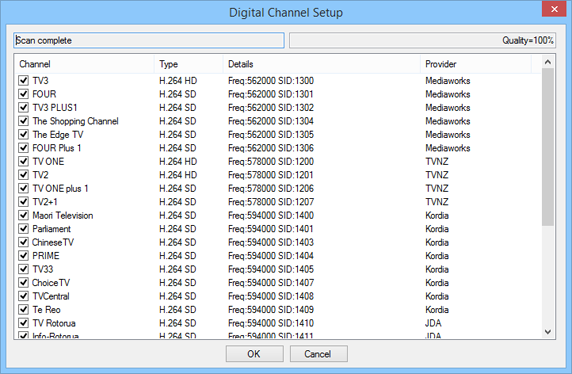
Task: Toggle The Shopping Channel checkbox
Action: (x=24, y=121)
